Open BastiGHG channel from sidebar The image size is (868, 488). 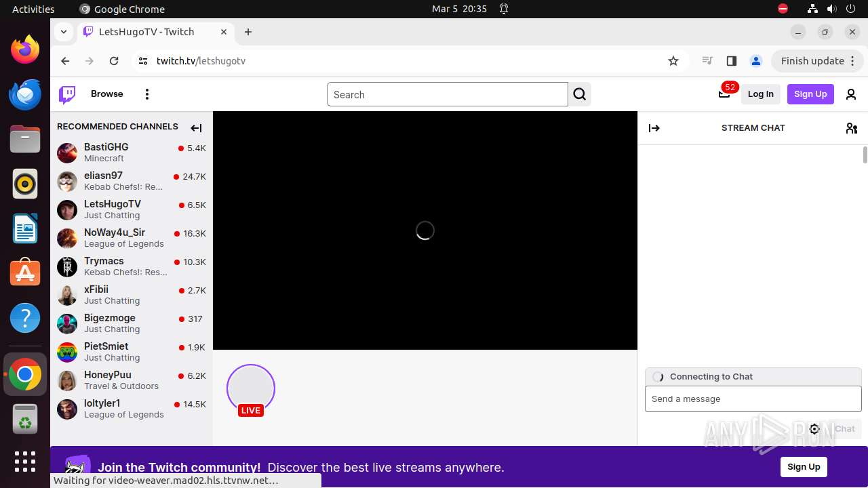pos(132,152)
